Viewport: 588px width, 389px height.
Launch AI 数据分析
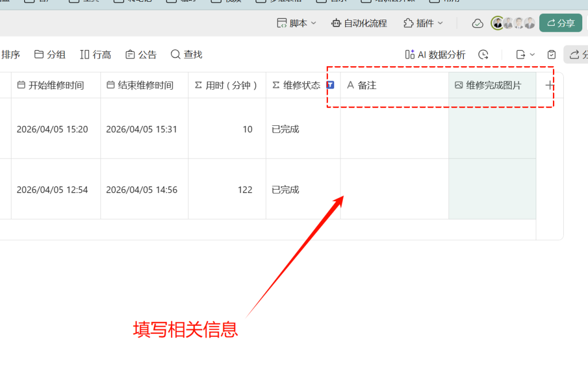coord(435,55)
